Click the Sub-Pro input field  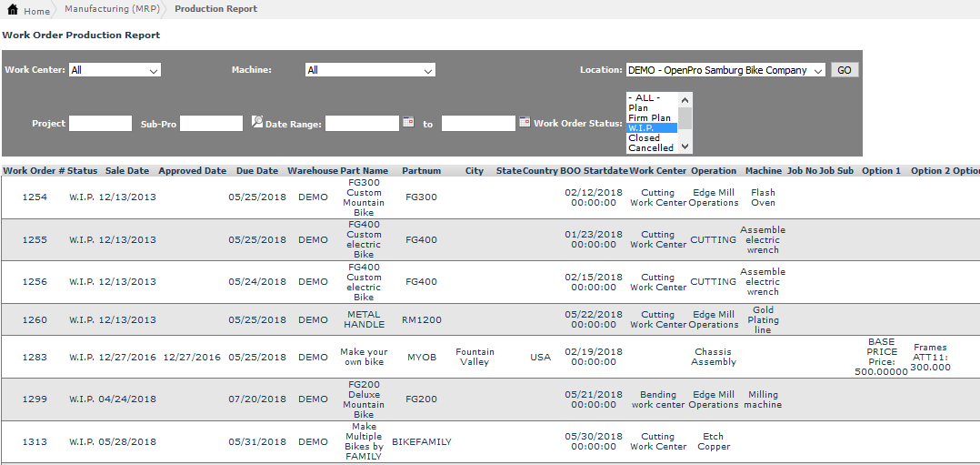(x=211, y=124)
